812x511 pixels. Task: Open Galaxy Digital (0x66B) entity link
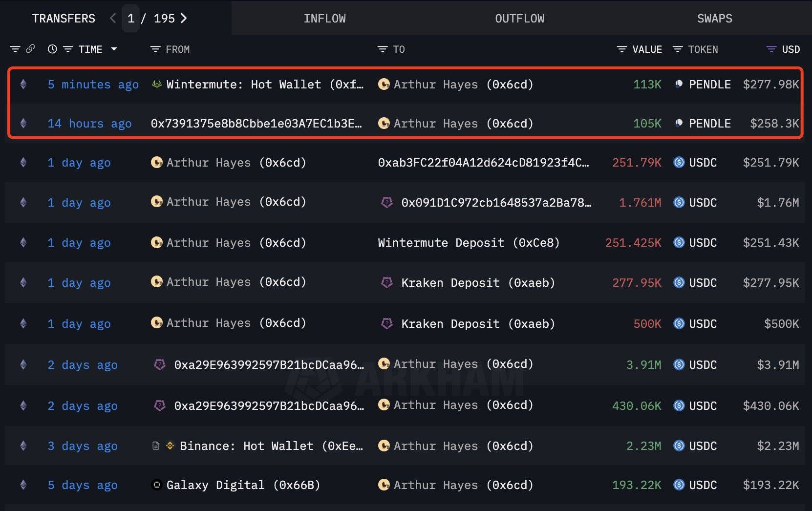pos(243,485)
